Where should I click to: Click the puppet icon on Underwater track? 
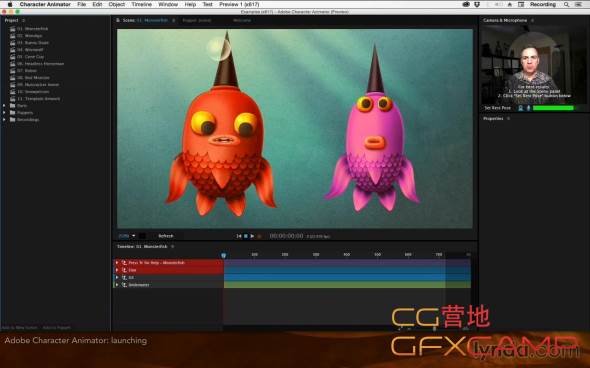124,285
